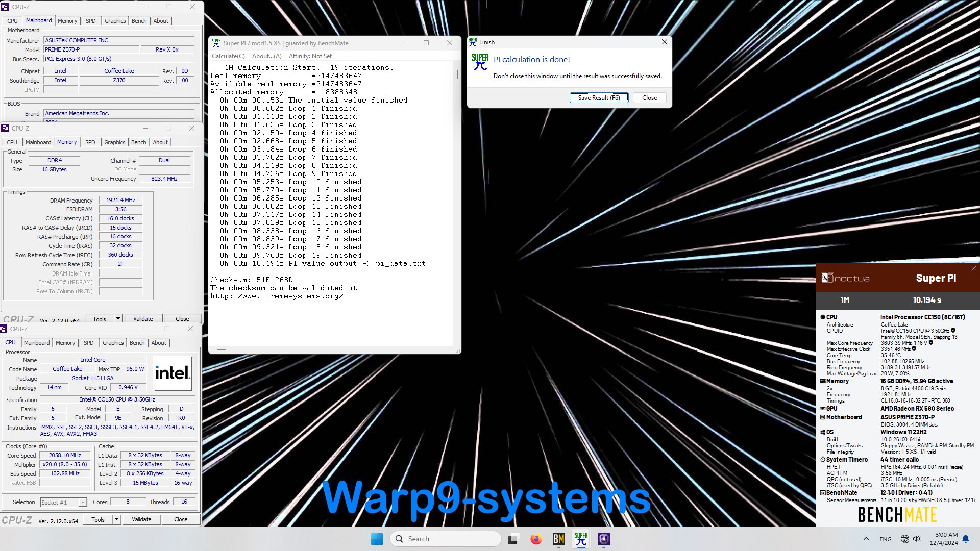980x551 pixels.
Task: Click Multiplier x20.0 value
Action: coord(65,464)
